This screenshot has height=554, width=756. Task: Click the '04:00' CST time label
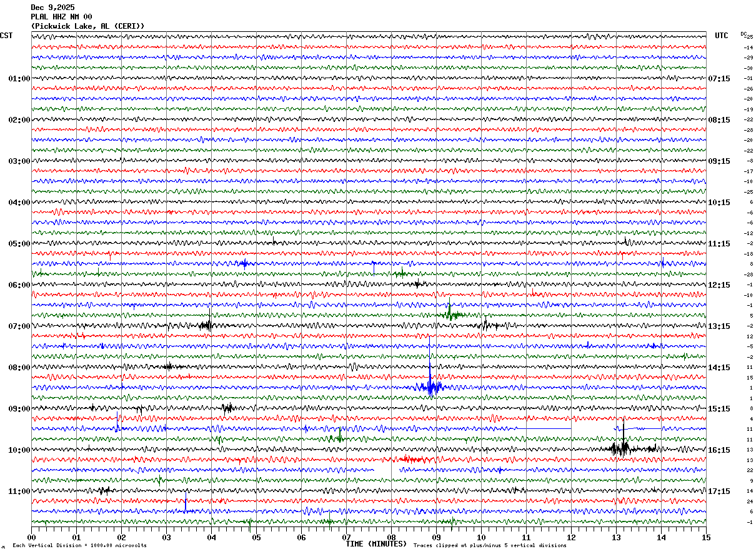click(x=19, y=203)
